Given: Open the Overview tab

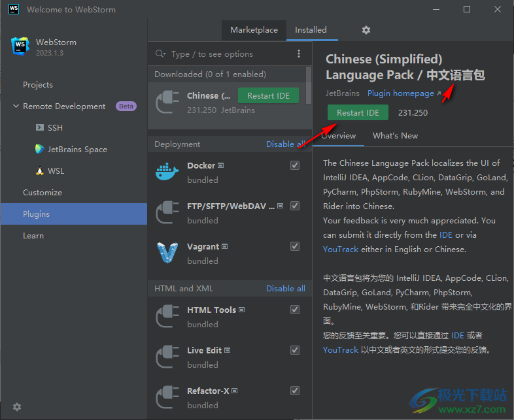Looking at the screenshot, I should pyautogui.click(x=338, y=135).
